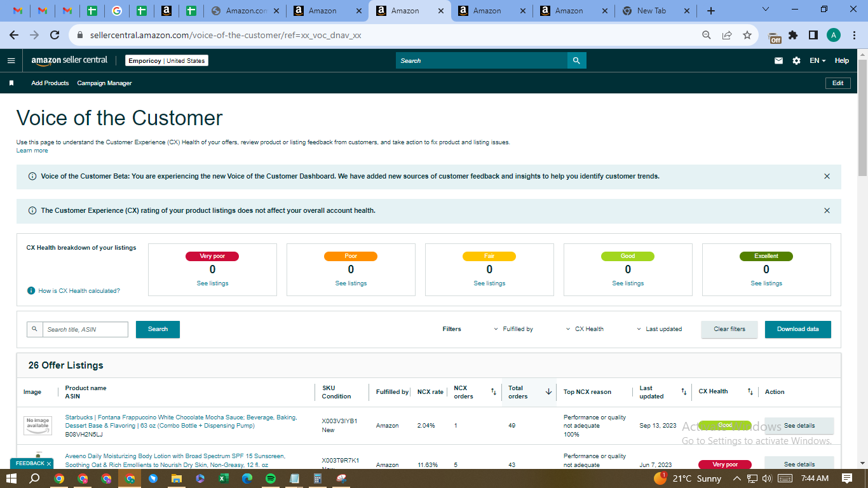Sort listings by Last updated arrows
Viewport: 868px width, 488px height.
coord(684,392)
